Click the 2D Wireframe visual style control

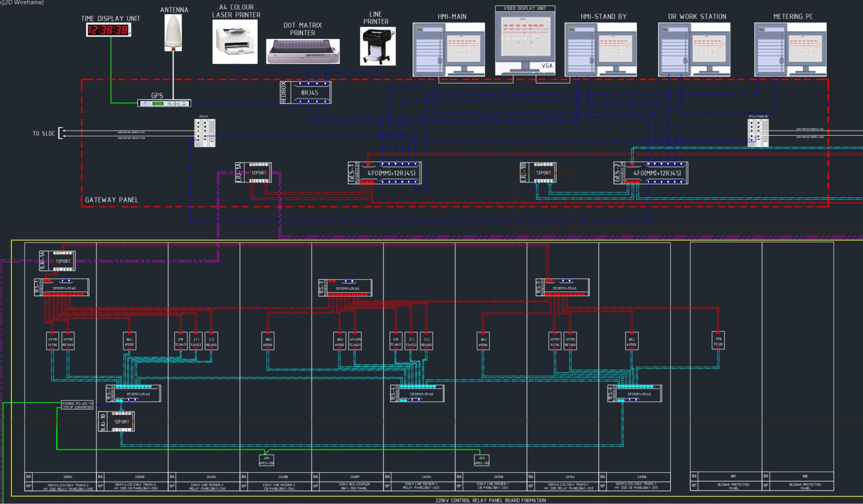[x=23, y=3]
